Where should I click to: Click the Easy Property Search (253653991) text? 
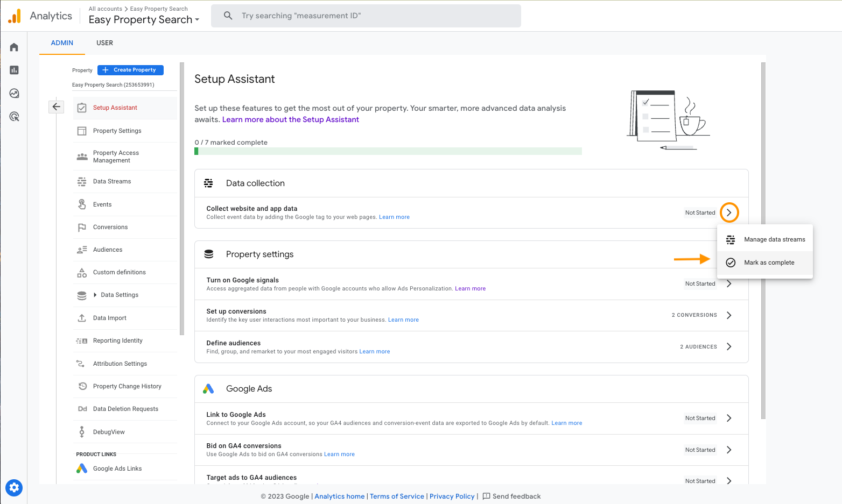(x=113, y=85)
